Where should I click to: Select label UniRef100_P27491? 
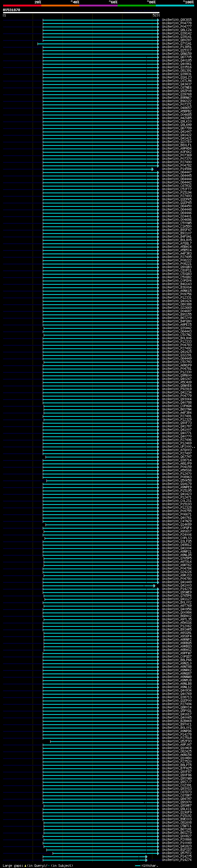point(176,416)
